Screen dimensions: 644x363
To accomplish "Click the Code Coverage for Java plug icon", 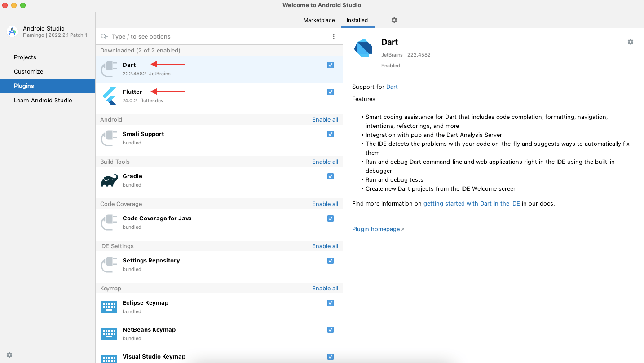I will point(109,223).
